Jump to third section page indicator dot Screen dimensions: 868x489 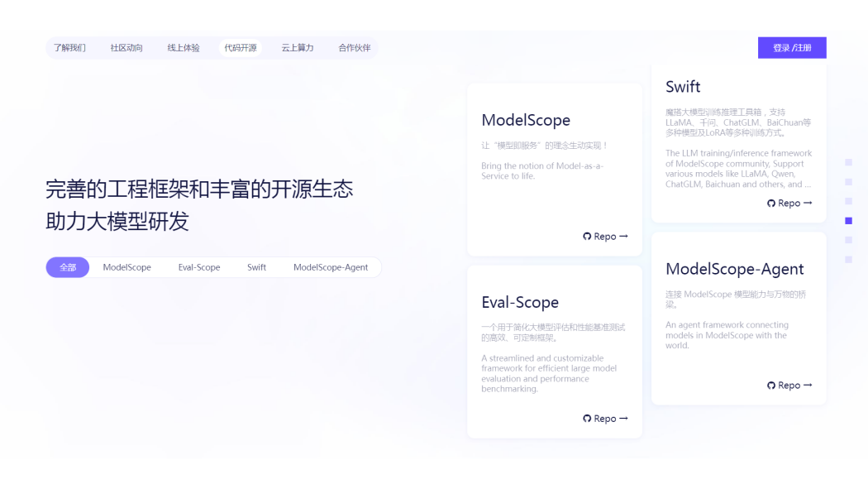pyautogui.click(x=849, y=201)
